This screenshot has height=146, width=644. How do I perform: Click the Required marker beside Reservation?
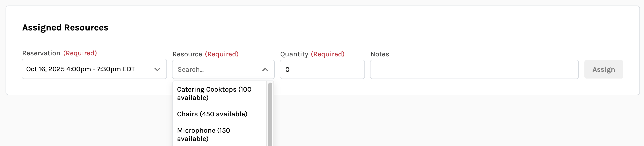(x=80, y=53)
